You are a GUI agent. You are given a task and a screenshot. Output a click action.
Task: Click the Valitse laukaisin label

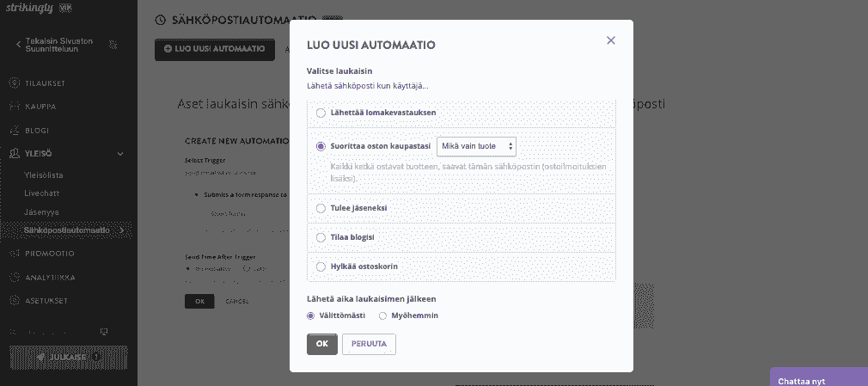click(339, 70)
